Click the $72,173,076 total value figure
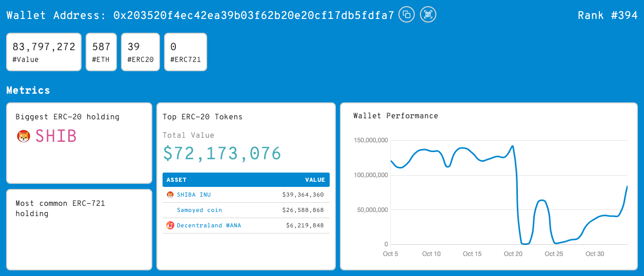The image size is (644, 276). 222,154
